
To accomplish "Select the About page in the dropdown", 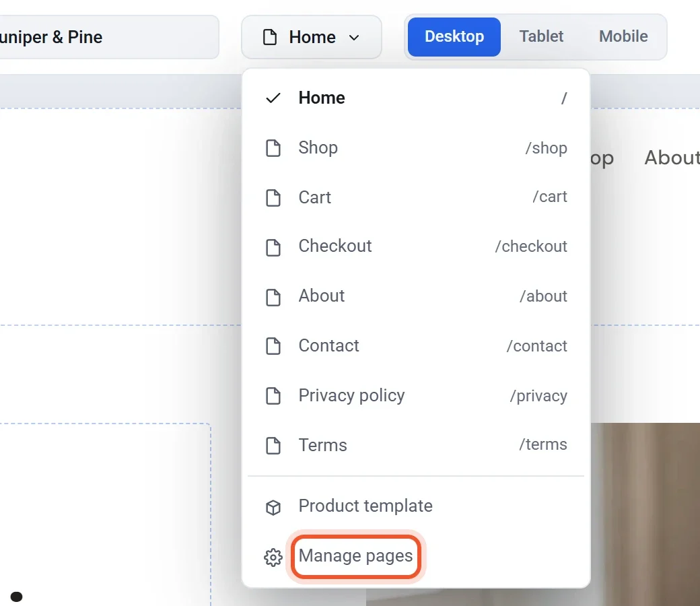I will point(416,296).
